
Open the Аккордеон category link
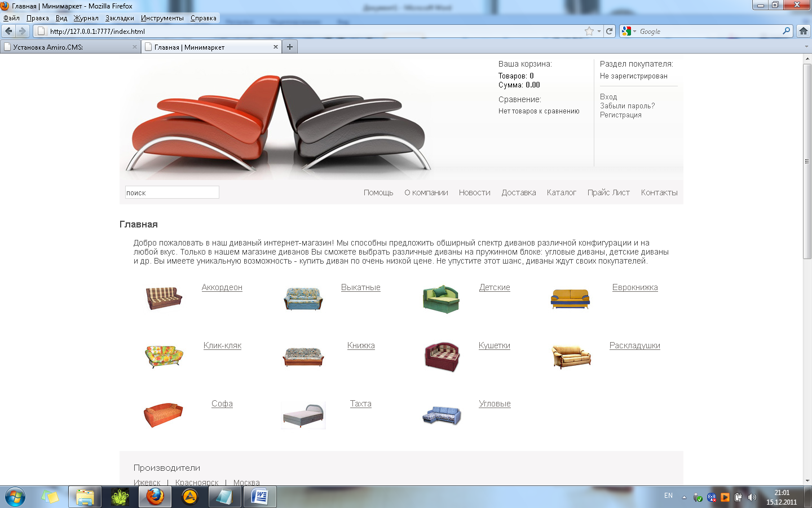[x=222, y=287]
